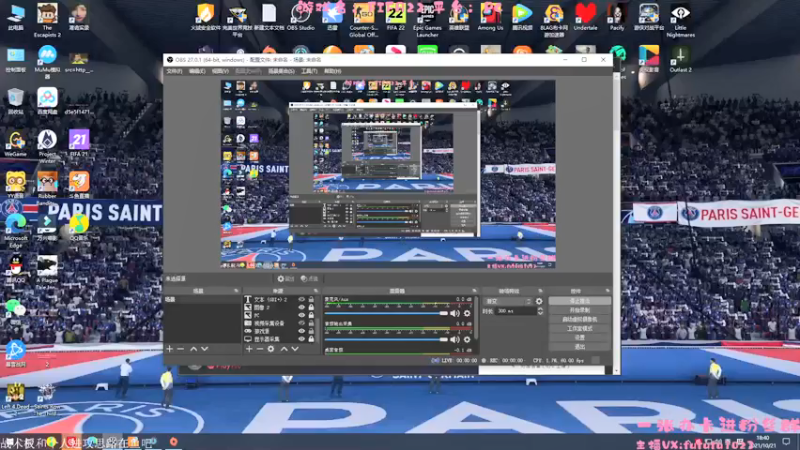Click the 设置 settings button

coord(580,338)
